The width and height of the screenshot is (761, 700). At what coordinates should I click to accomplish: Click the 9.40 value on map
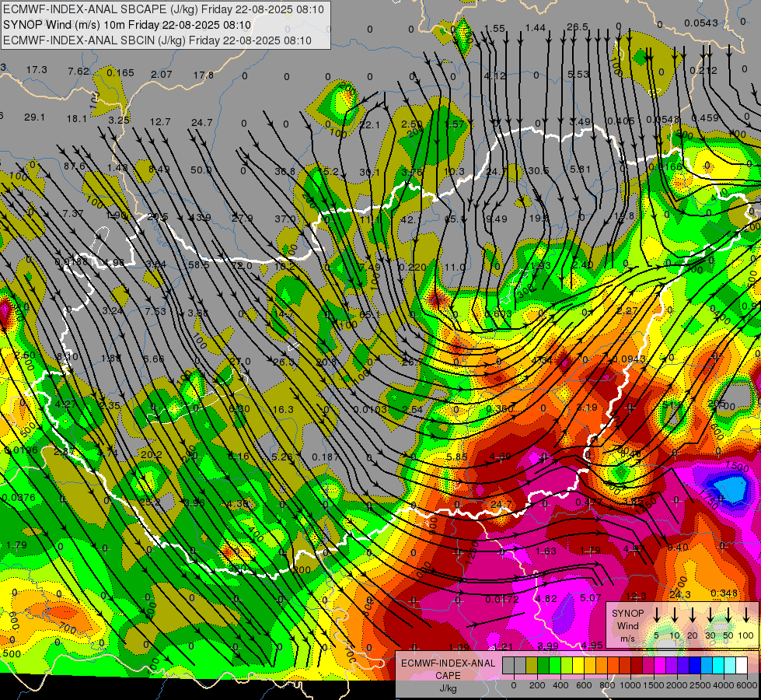click(x=678, y=548)
